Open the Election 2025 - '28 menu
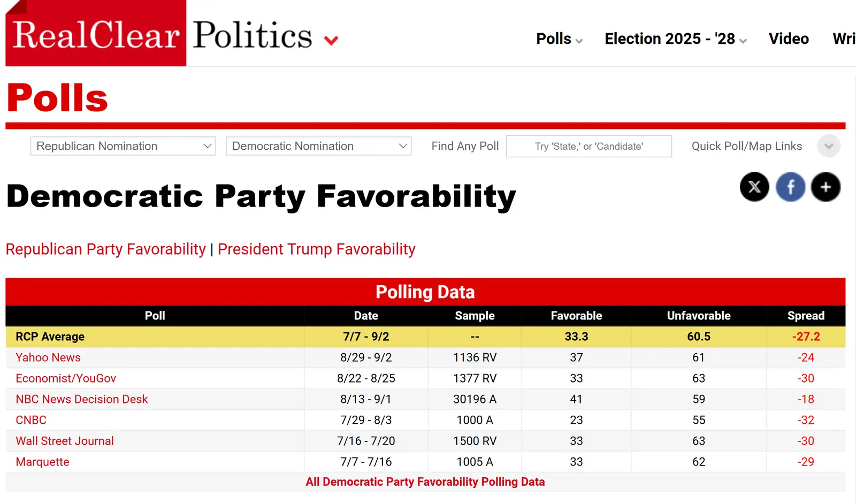 pyautogui.click(x=675, y=39)
